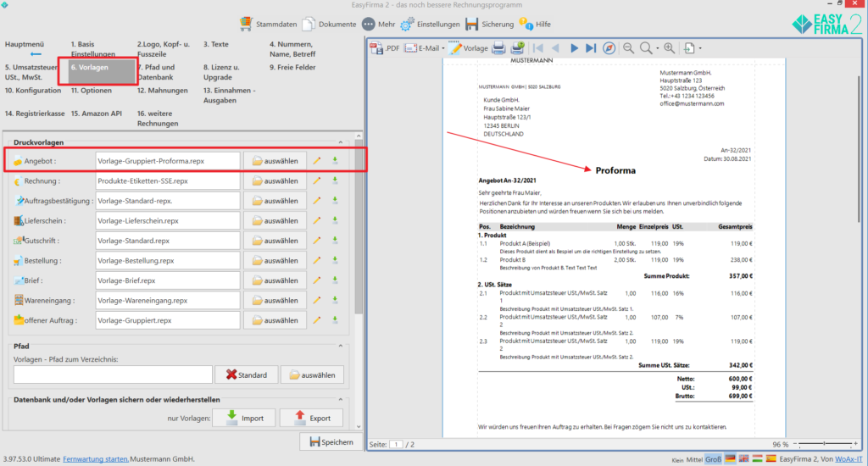Click the zoom magnifier icon
868x466 pixels.
pos(645,48)
